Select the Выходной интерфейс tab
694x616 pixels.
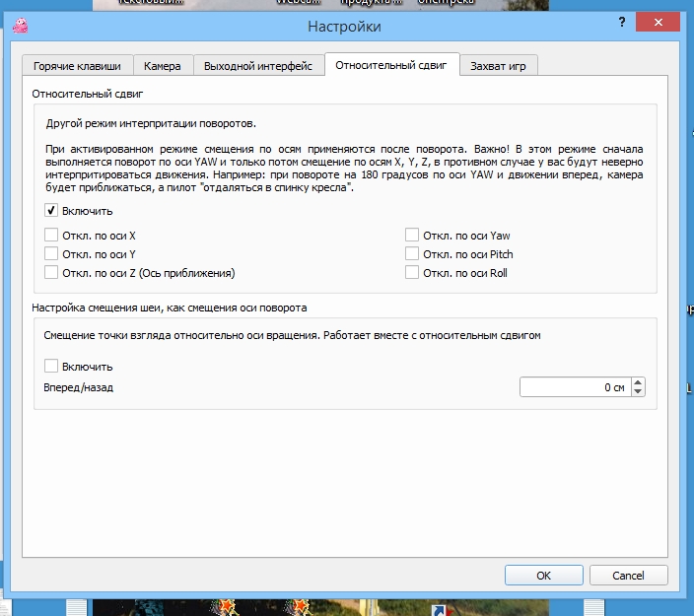pos(258,66)
